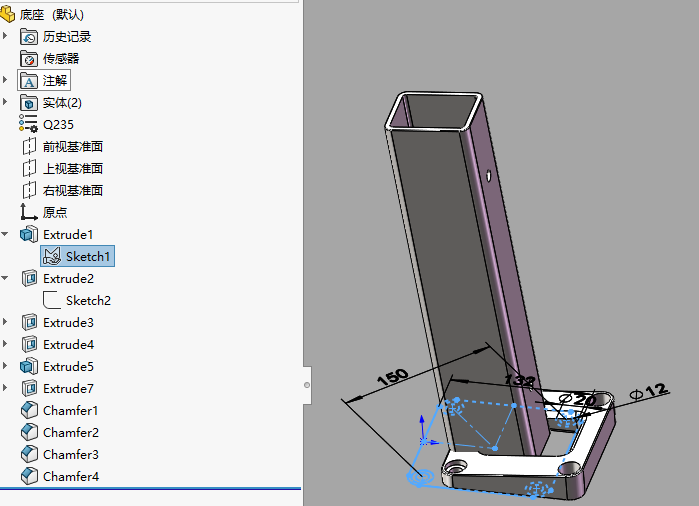Select the 历史记录 tree label
The width and height of the screenshot is (699, 506).
[x=67, y=37]
